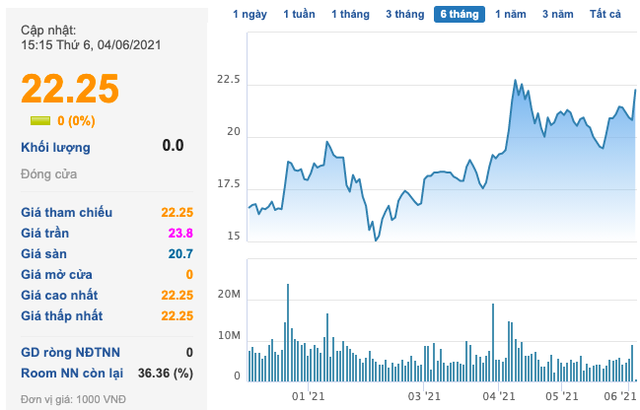Click the 17.5 price axis label
640x410 pixels.
[x=228, y=184]
